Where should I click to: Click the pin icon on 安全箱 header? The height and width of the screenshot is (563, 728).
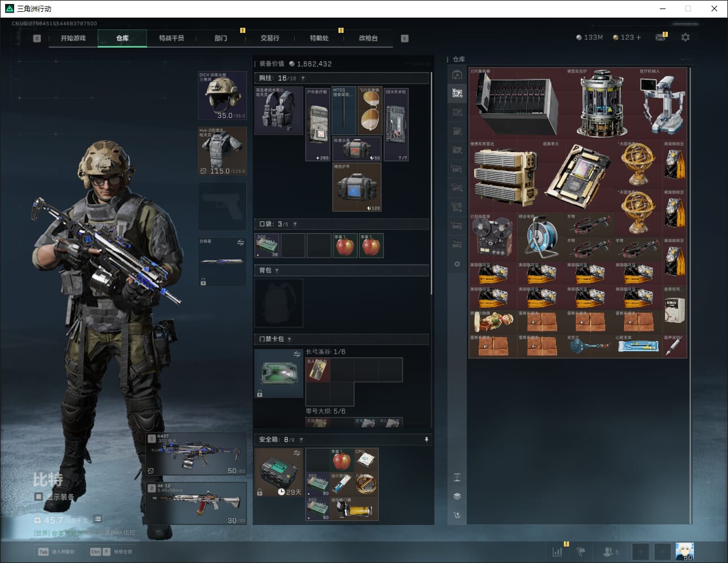coord(426,440)
